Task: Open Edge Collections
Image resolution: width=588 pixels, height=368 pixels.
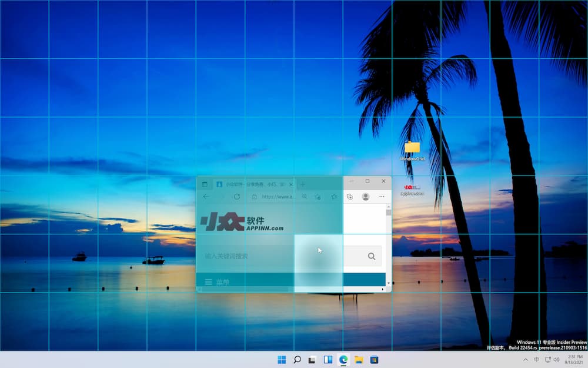Action: click(349, 197)
